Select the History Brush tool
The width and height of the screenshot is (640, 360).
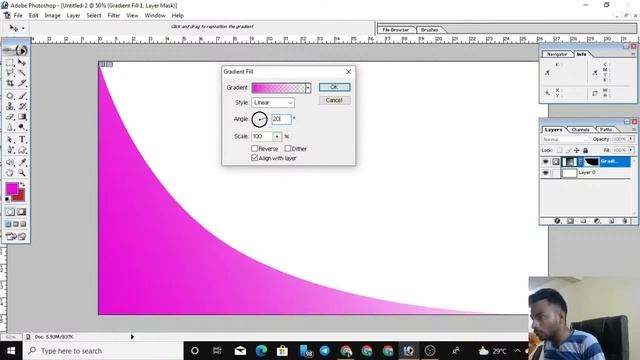tap(22, 106)
